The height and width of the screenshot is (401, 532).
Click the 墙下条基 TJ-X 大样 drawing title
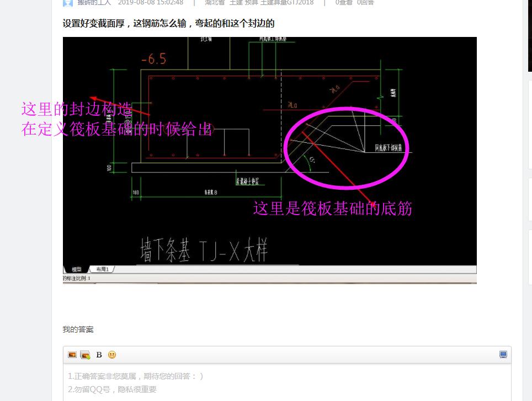tap(204, 250)
